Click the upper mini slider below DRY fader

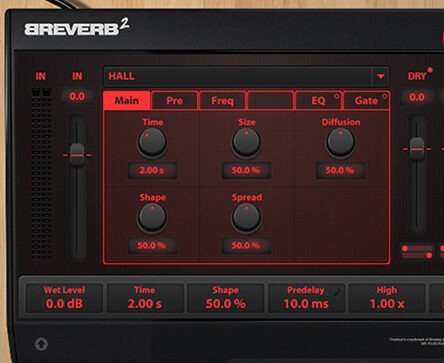[417, 248]
